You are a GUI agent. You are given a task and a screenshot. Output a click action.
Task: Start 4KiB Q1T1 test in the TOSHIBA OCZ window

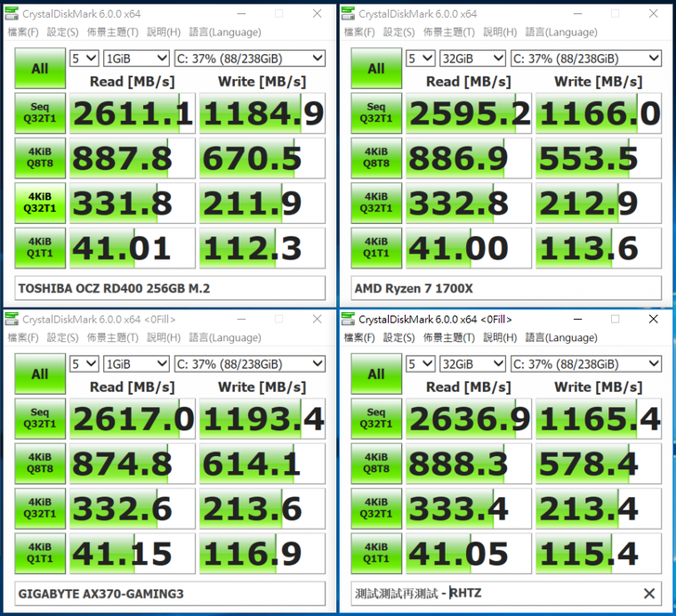(x=40, y=247)
